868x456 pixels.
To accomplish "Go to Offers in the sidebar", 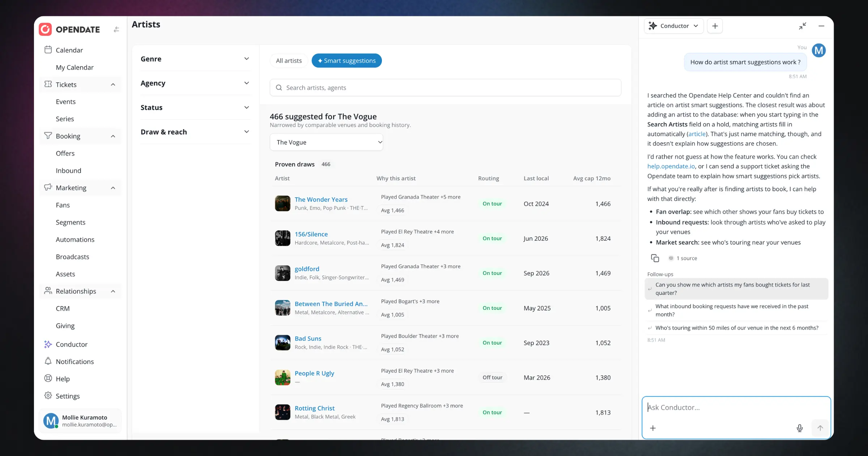I will pos(65,153).
